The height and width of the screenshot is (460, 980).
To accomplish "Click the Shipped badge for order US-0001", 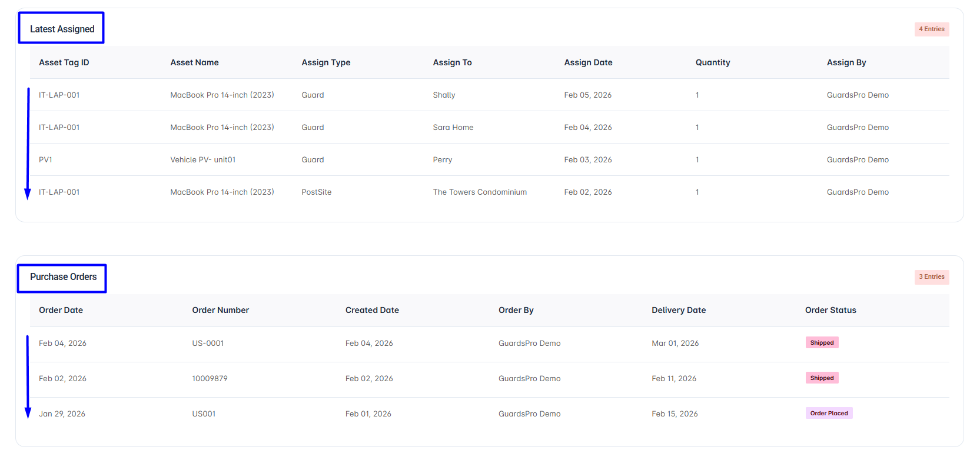I will [x=822, y=342].
